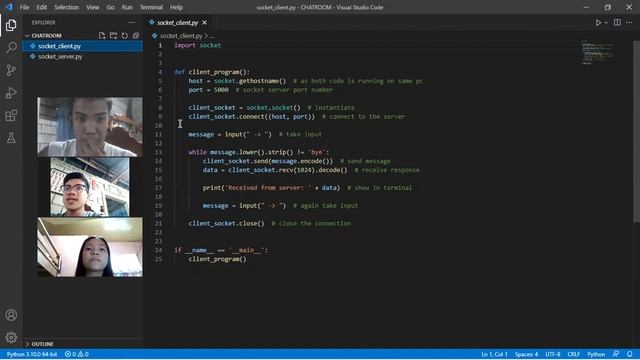Open the Search view in activity bar
Screen dimensions: 640x360
(x=11, y=47)
